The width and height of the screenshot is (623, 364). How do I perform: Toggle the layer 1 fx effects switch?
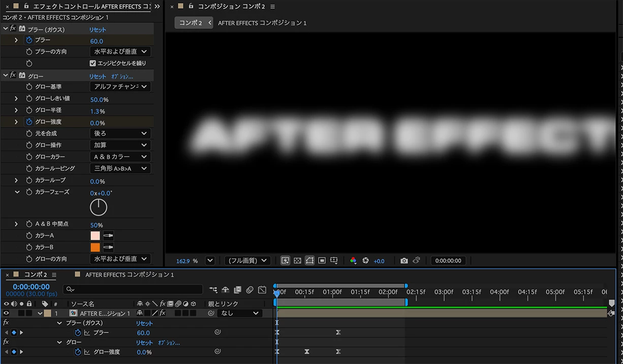pyautogui.click(x=163, y=313)
